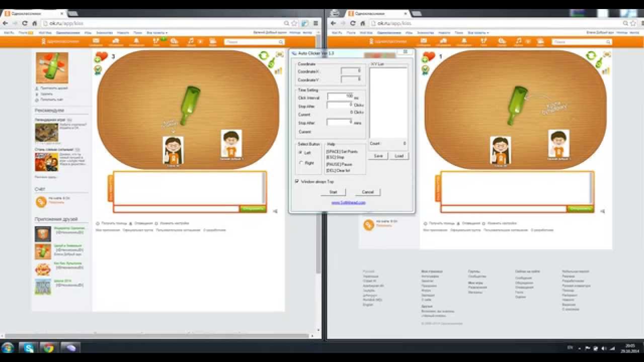Click Cancel button in Auto Clicker
Viewport: 644px width, 362px height.
click(368, 192)
